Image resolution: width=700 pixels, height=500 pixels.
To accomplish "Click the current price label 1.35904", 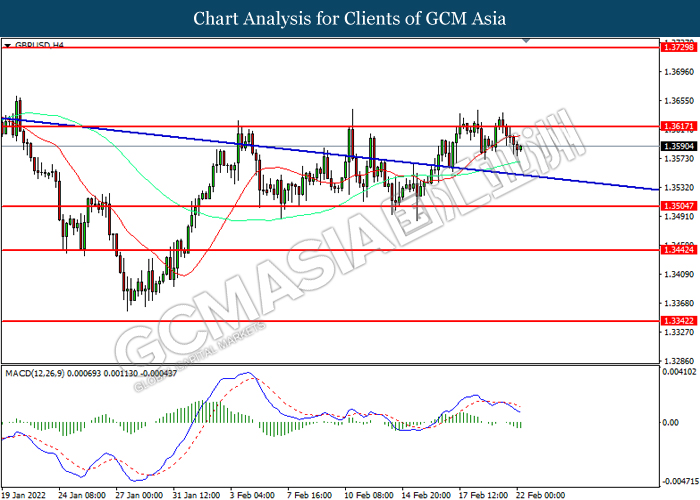I will (679, 146).
